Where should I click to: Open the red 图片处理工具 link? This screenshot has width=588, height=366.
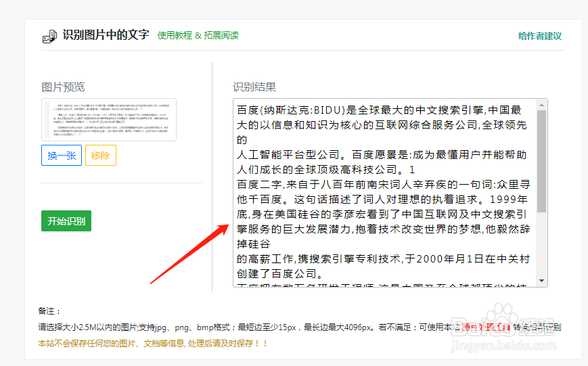click(x=486, y=327)
